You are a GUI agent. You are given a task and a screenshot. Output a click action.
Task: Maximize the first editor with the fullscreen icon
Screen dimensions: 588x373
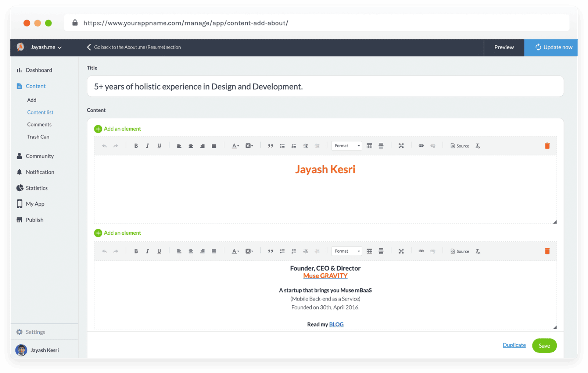(x=401, y=146)
